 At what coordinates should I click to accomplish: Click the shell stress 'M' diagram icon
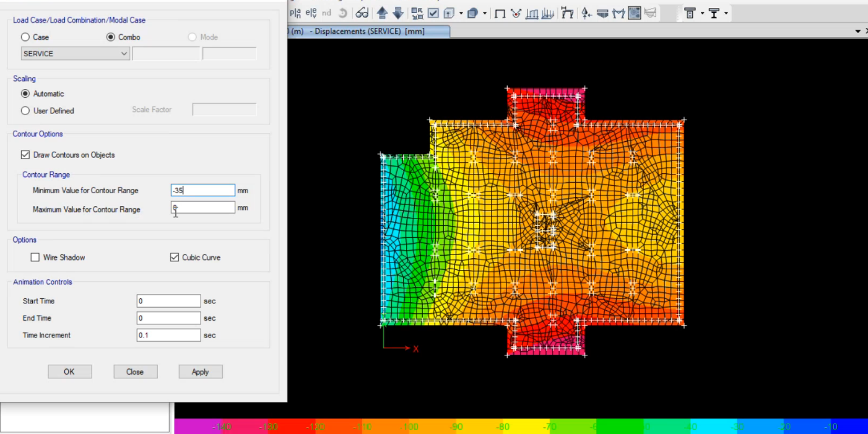click(x=618, y=14)
